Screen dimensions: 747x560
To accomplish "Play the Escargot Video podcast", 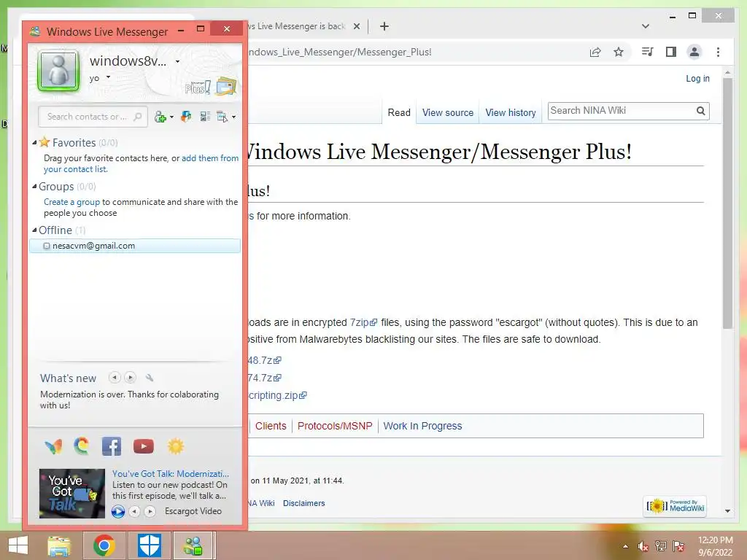I will 117,511.
